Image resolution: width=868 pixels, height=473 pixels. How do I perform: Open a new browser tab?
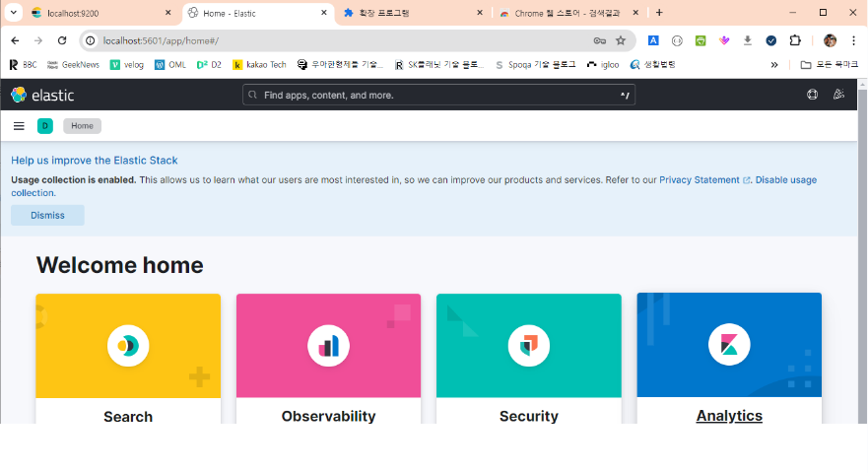[659, 12]
